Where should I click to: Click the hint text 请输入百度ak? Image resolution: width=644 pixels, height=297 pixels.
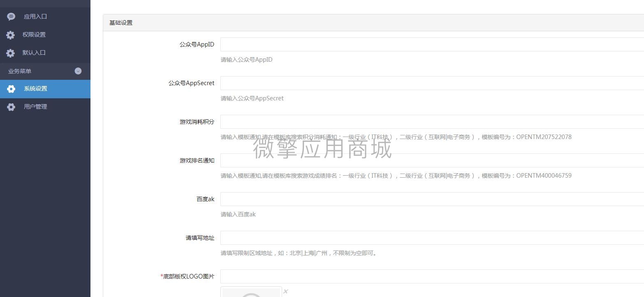tap(238, 214)
